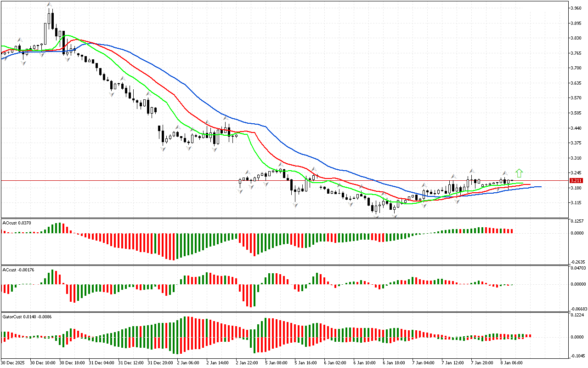Select the AOcust indicator label
The image size is (588, 368).
(17, 223)
